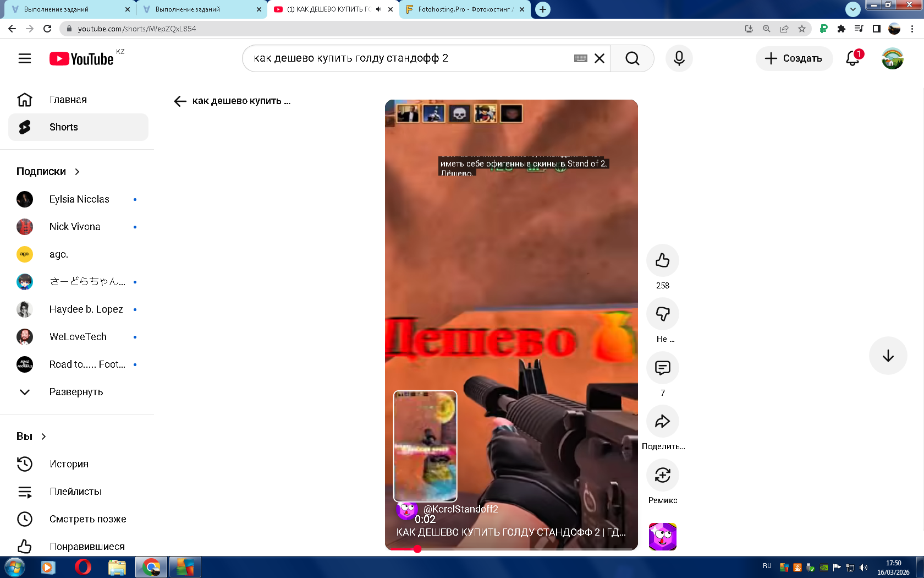Share this Short
The width and height of the screenshot is (924, 578).
click(663, 421)
